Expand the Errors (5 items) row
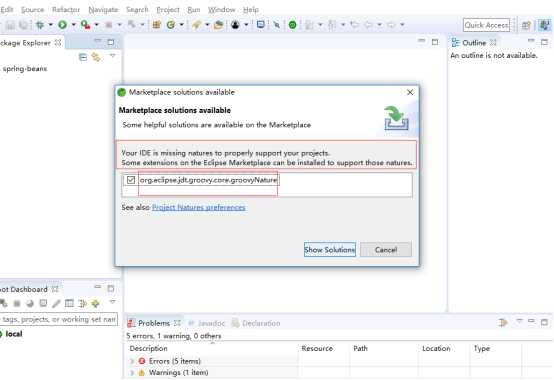Image resolution: width=554 pixels, height=380 pixels. (132, 361)
